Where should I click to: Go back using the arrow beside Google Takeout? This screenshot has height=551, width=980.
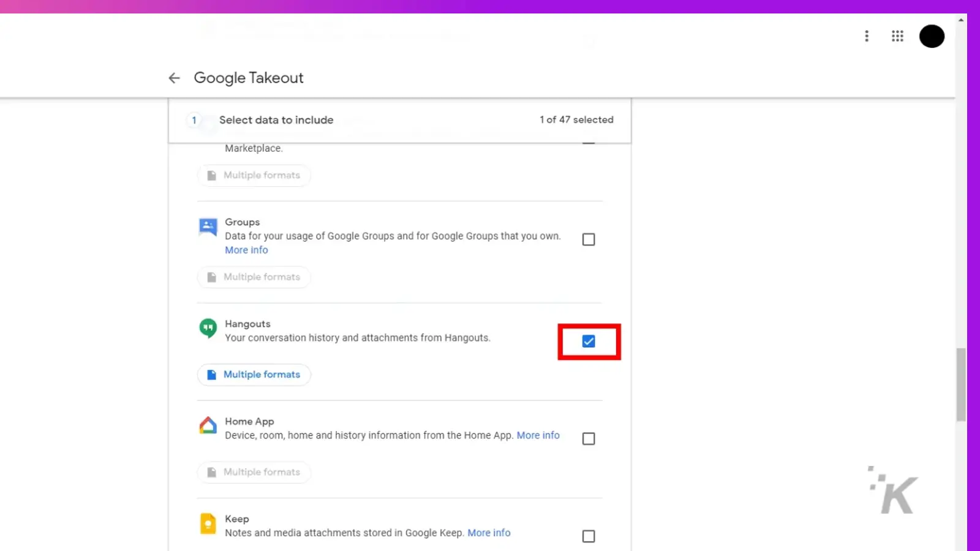tap(174, 78)
